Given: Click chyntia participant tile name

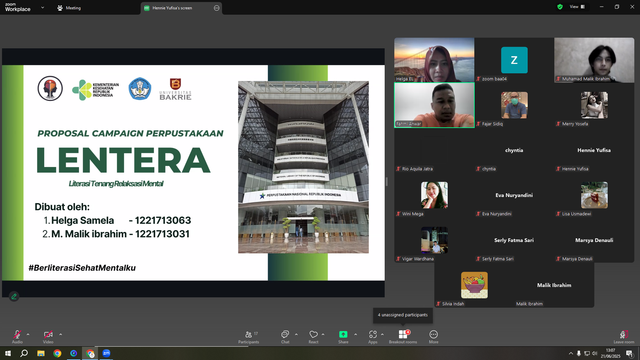Looking at the screenshot, I should 514,150.
